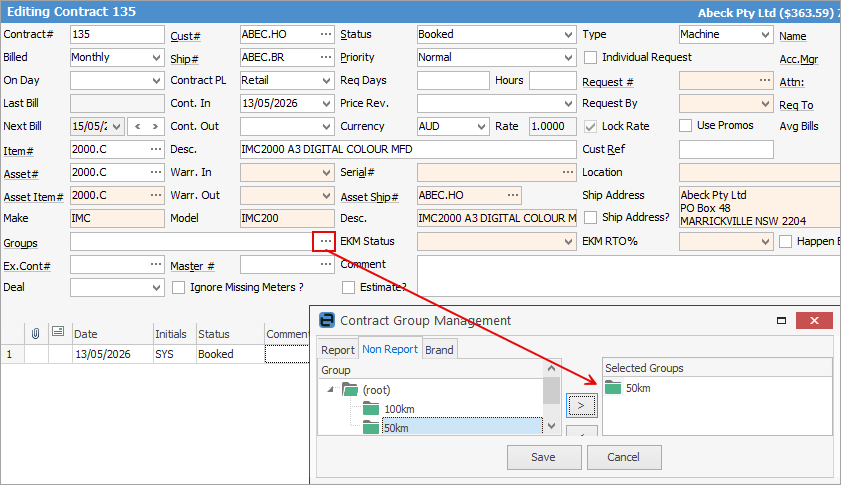The height and width of the screenshot is (485, 841).
Task: Toggle Ignore Missing Meters checkbox
Action: tap(178, 288)
